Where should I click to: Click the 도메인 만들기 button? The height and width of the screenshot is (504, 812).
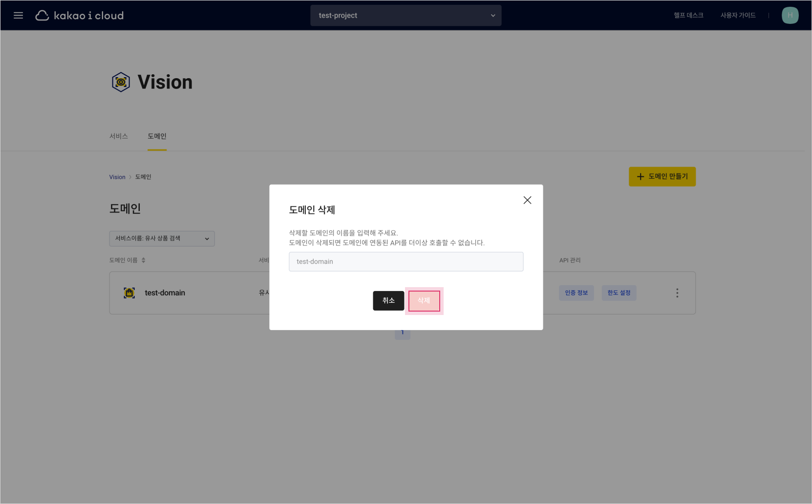pyautogui.click(x=662, y=177)
